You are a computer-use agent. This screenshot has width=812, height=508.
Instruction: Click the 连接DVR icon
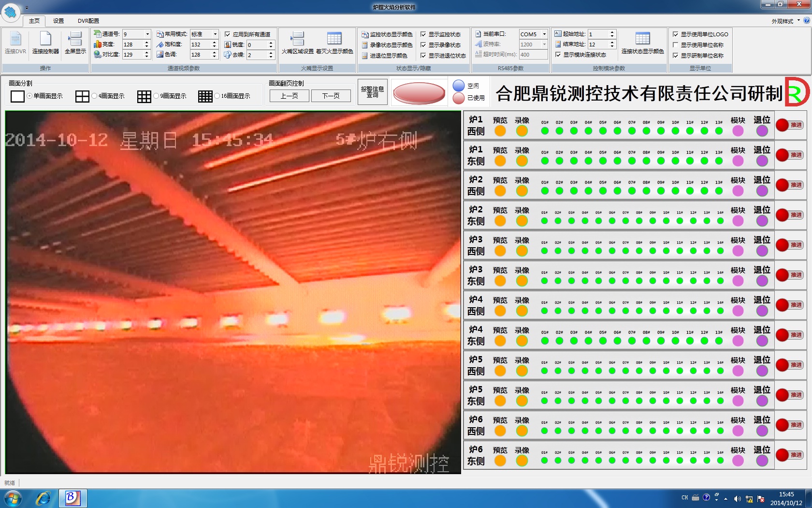(x=15, y=40)
